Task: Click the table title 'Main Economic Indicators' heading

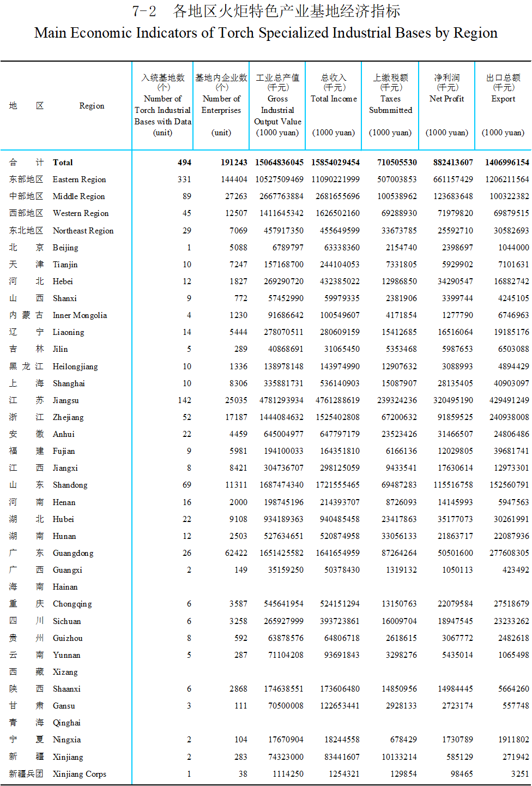Action: (x=265, y=33)
